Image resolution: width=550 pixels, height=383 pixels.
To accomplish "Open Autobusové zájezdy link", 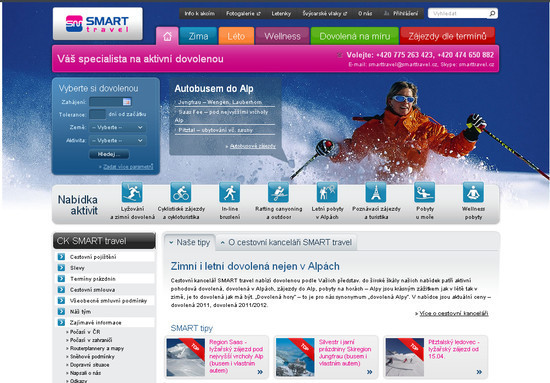I will pyautogui.click(x=253, y=146).
